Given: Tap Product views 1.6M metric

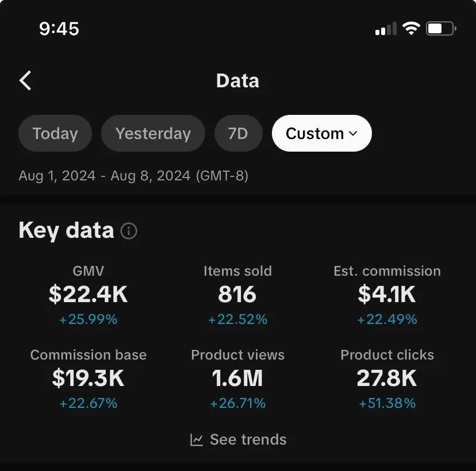Looking at the screenshot, I should coord(237,379).
